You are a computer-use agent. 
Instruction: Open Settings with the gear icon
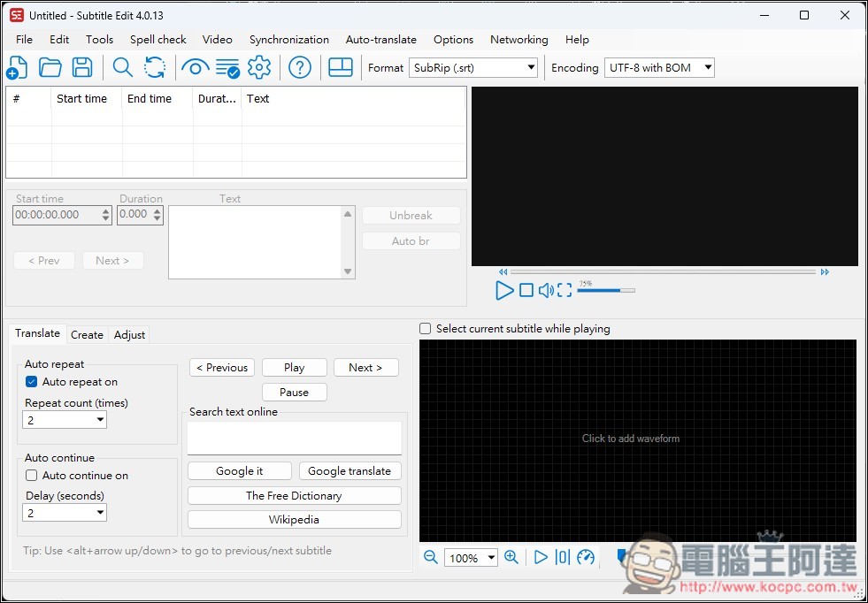click(x=259, y=67)
